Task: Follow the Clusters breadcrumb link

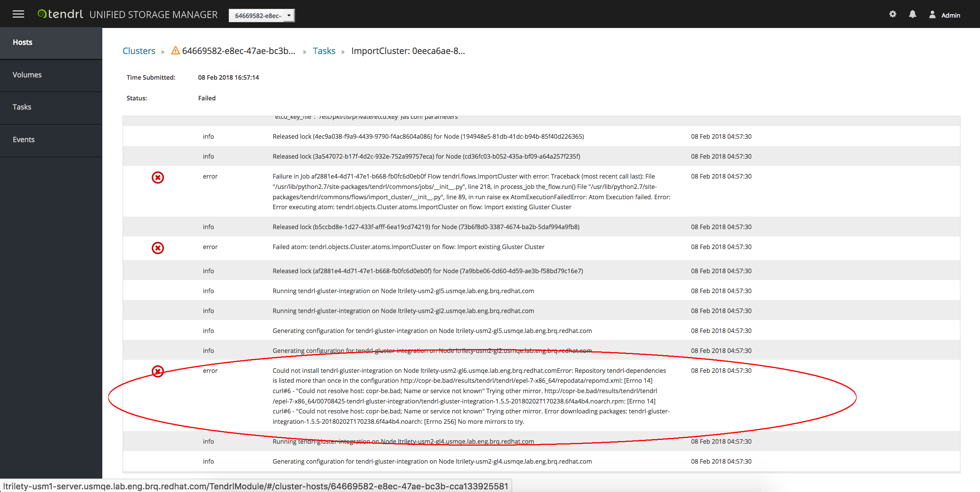Action: 139,51
